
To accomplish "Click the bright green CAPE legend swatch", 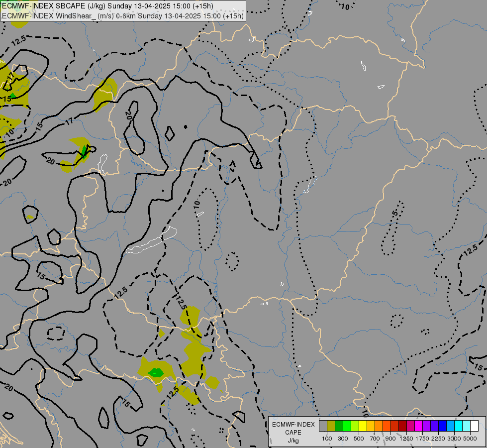I will click(x=347, y=426).
